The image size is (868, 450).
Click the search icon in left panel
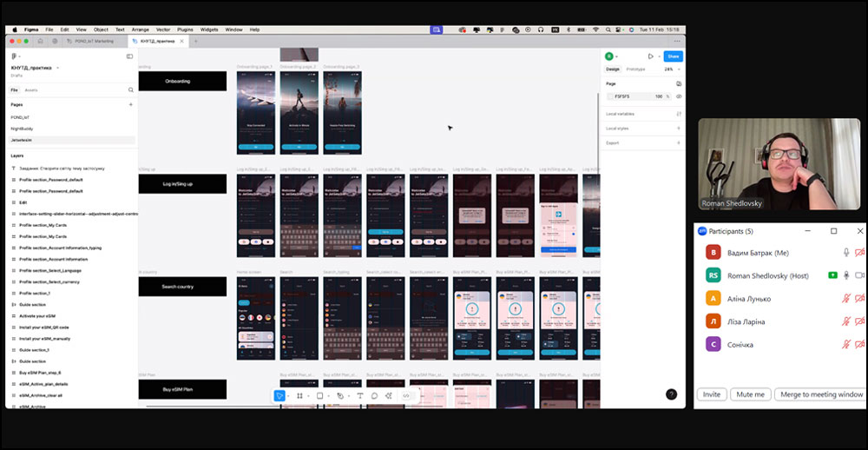131,89
